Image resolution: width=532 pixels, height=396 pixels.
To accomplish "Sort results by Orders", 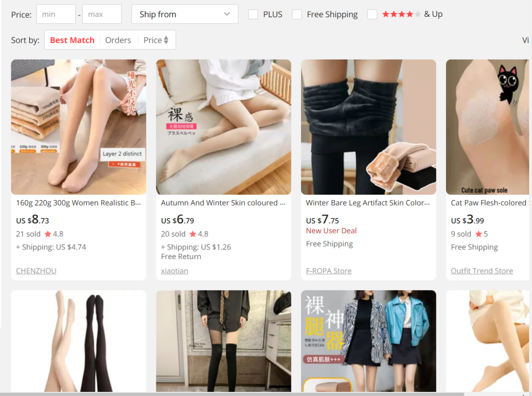I will (118, 40).
